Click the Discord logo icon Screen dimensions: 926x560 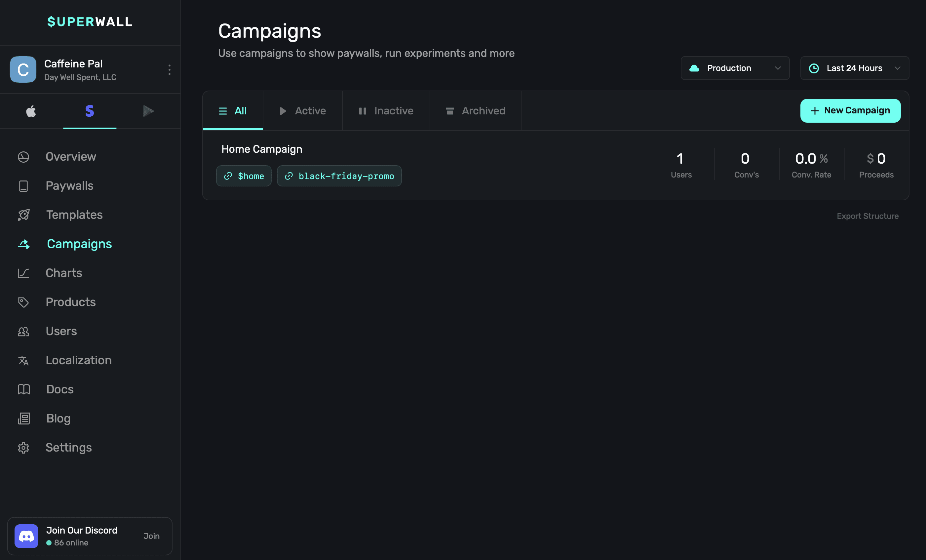(x=26, y=536)
